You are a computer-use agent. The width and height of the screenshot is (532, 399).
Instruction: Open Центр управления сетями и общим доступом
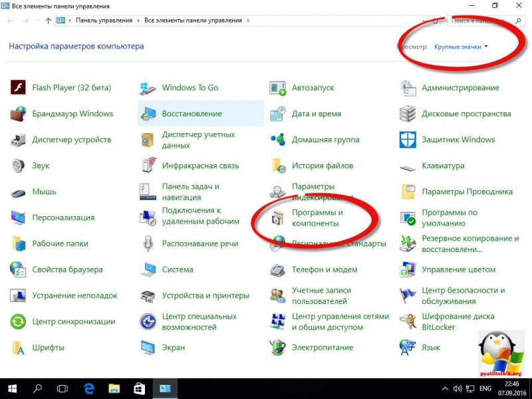pos(340,322)
